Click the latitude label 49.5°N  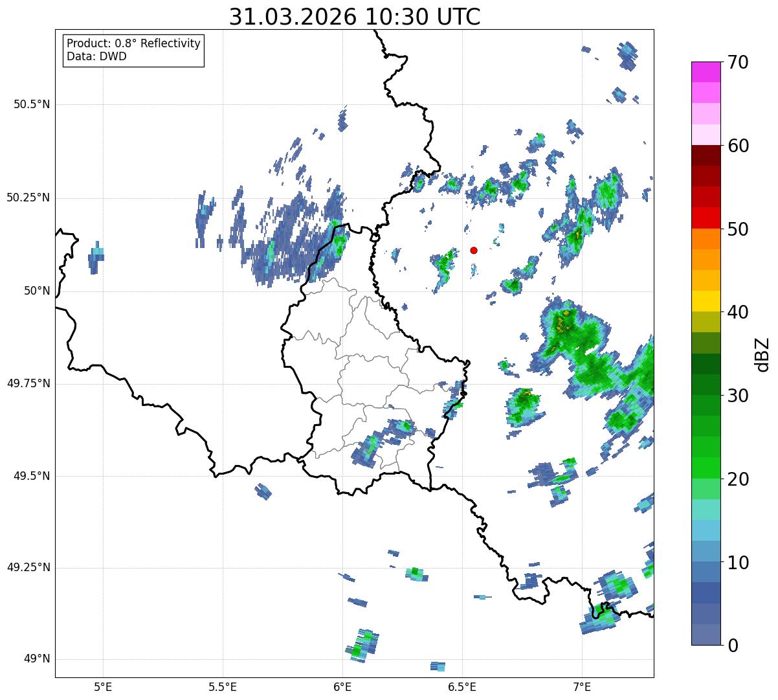(x=32, y=476)
